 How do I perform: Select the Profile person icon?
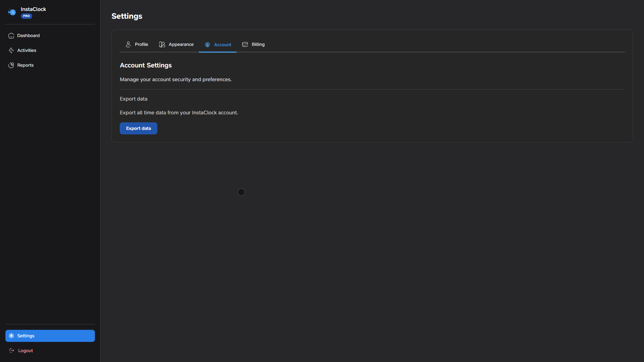tap(128, 44)
